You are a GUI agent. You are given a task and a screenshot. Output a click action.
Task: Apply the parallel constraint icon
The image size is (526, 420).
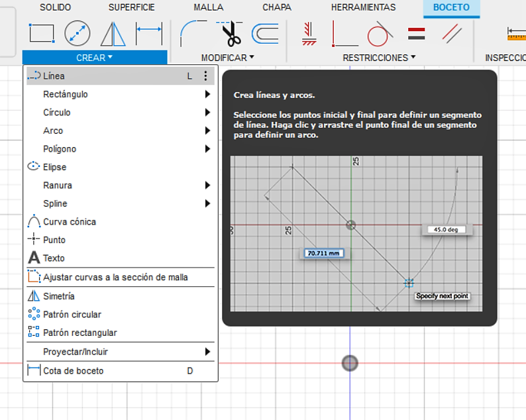(x=452, y=34)
